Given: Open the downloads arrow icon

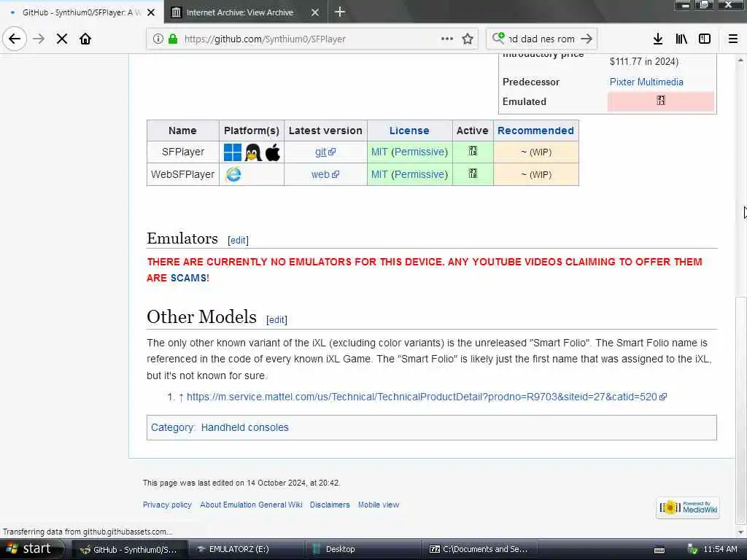Looking at the screenshot, I should pyautogui.click(x=658, y=39).
